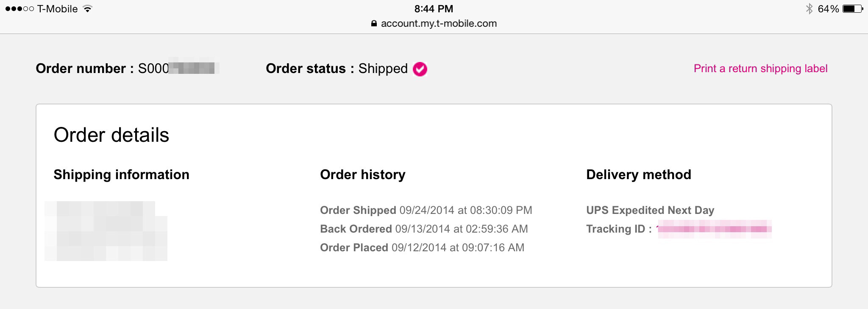Click UPS Expedited Next Day text
868x309 pixels.
click(650, 210)
